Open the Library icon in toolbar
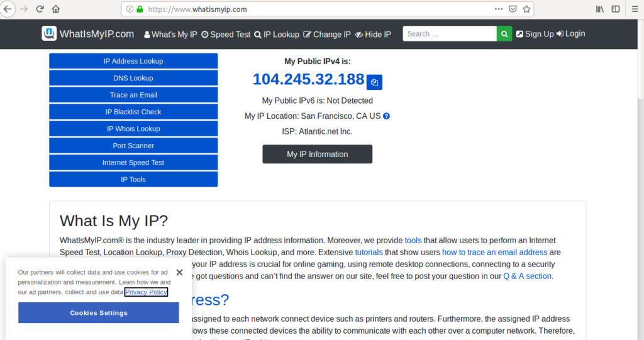Screen dimensions: 644x340 [600, 9]
